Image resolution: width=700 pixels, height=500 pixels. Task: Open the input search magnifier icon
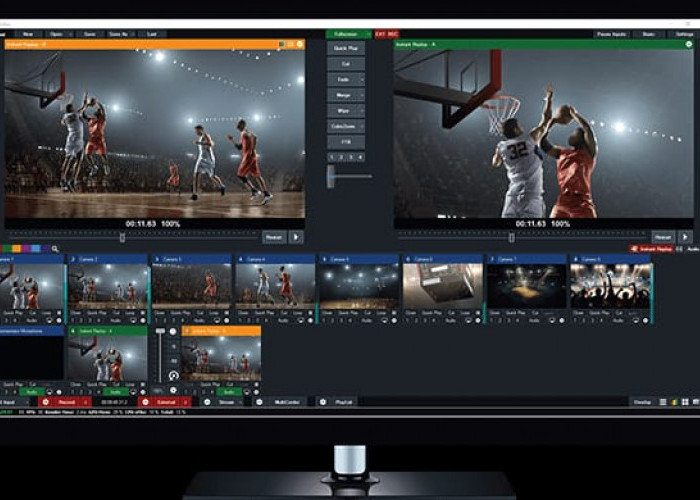pyautogui.click(x=55, y=249)
